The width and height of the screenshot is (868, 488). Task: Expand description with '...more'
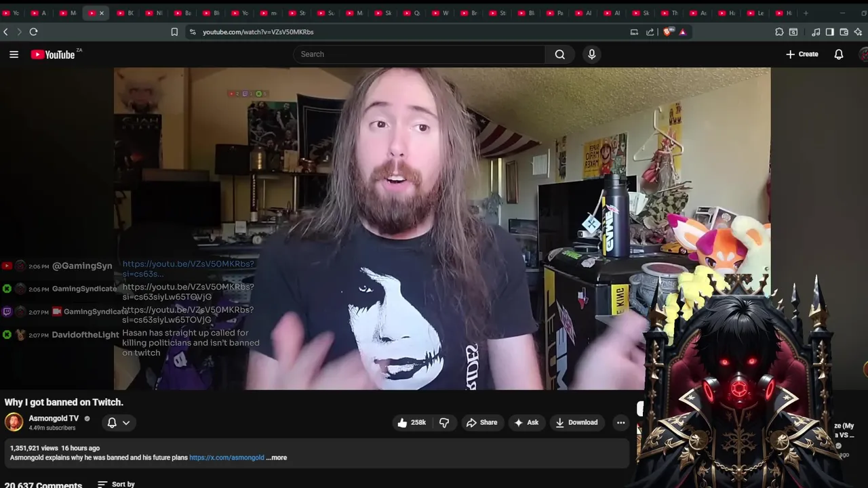coord(277,457)
